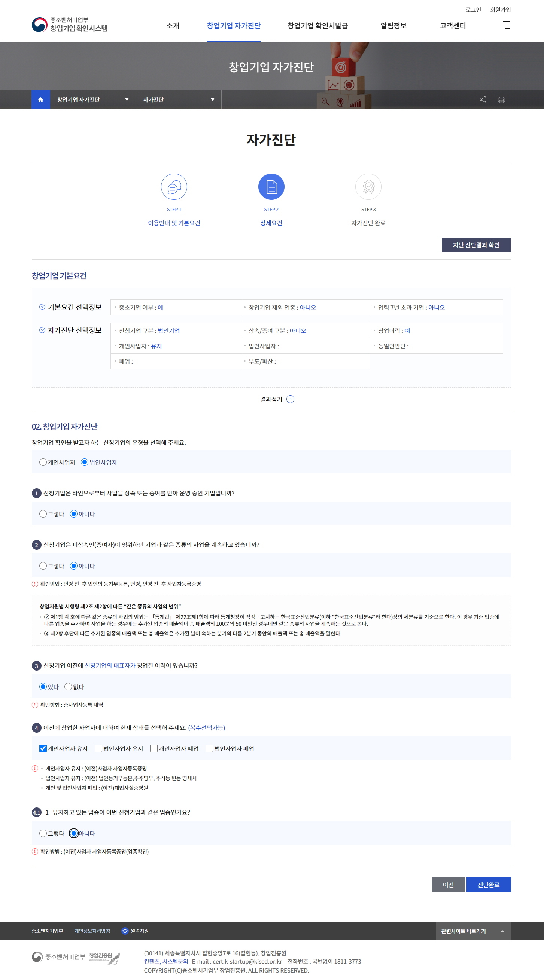Image resolution: width=544 pixels, height=980 pixels.
Task: Click the 이전 button
Action: pos(448,885)
